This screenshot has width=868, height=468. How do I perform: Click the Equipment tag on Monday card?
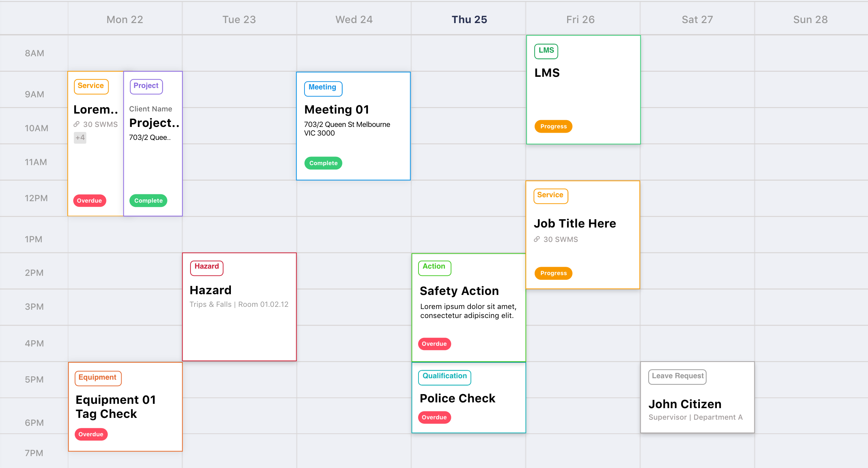pos(97,378)
